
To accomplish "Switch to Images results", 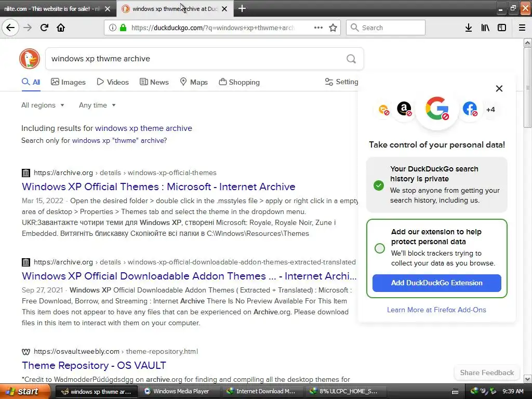I will point(68,82).
